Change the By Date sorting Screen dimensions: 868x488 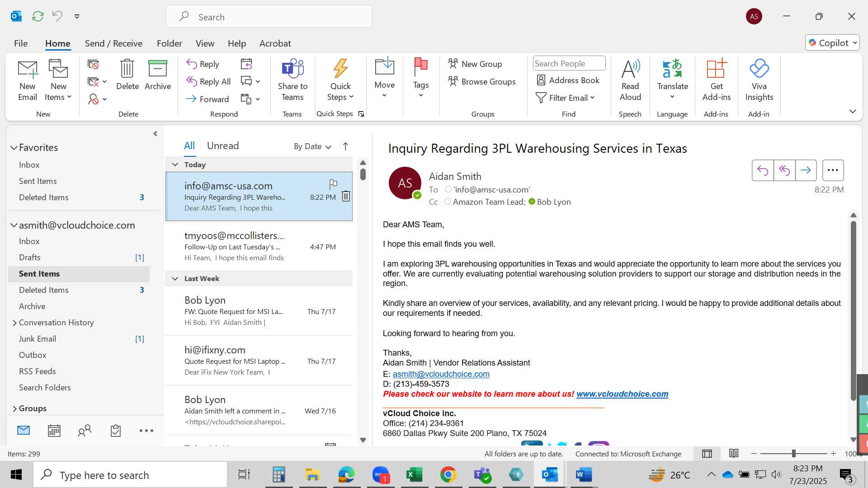[x=312, y=146]
